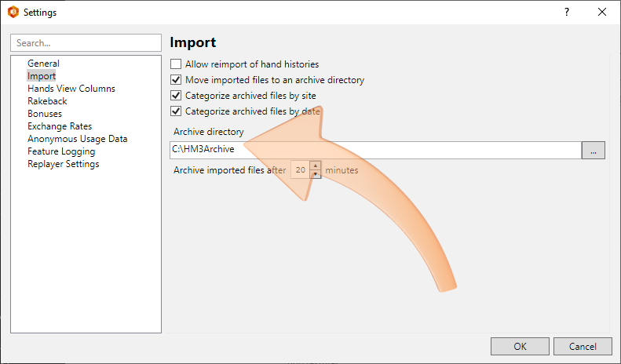Uncheck Move imported files to archive directory
The height and width of the screenshot is (364, 621).
click(x=176, y=80)
